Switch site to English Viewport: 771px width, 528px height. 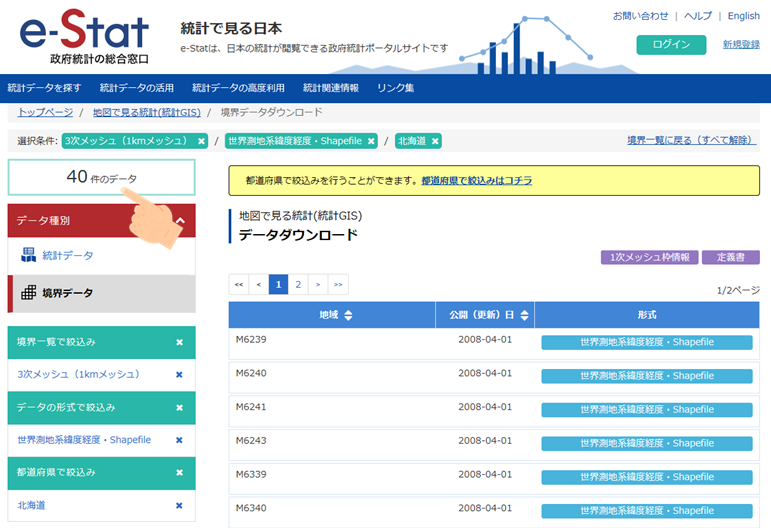click(x=743, y=16)
